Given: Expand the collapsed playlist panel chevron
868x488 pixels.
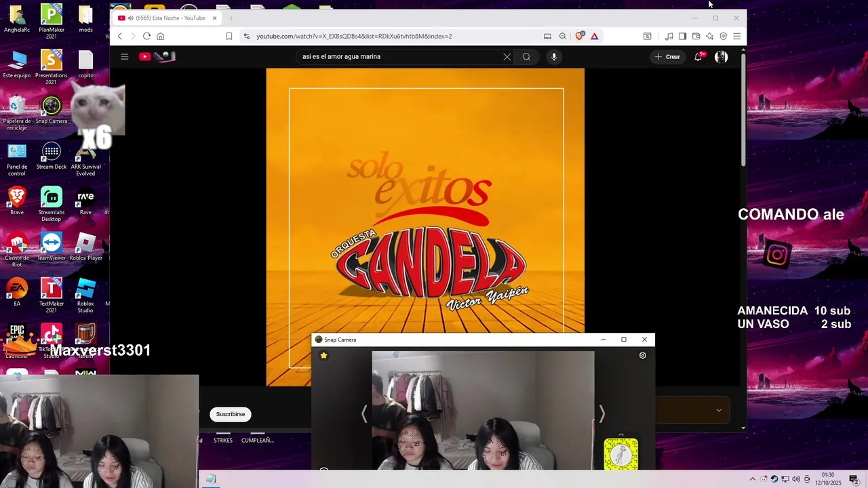Looking at the screenshot, I should (x=719, y=410).
